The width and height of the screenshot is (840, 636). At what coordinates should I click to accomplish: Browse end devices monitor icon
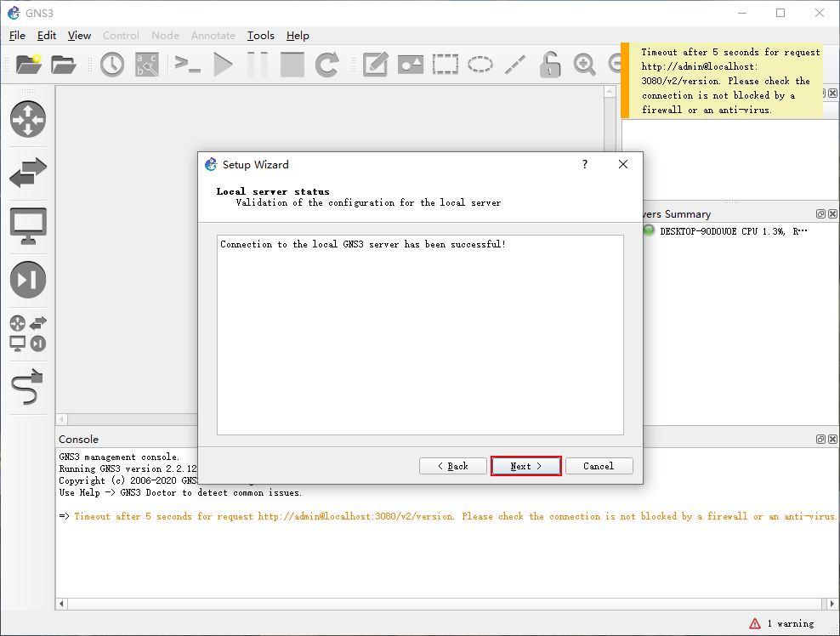pos(28,225)
